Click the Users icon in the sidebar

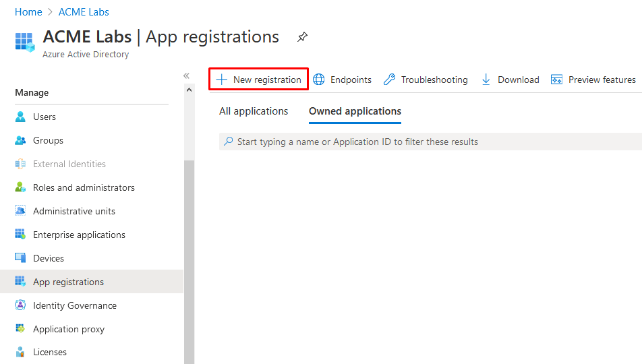click(20, 117)
